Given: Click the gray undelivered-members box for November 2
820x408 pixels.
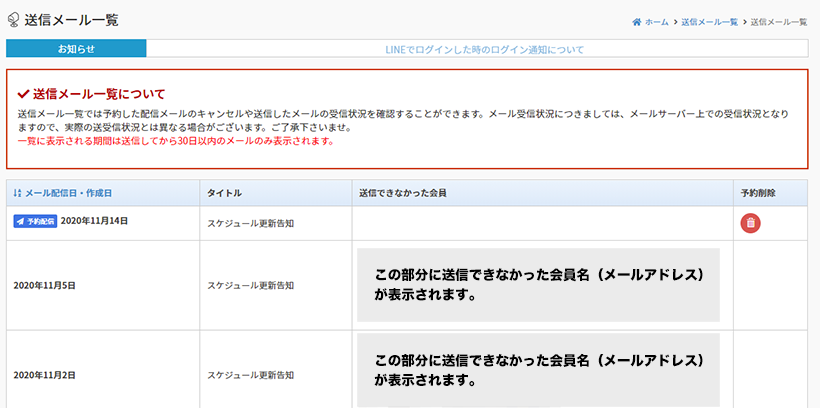Looking at the screenshot, I should [538, 370].
